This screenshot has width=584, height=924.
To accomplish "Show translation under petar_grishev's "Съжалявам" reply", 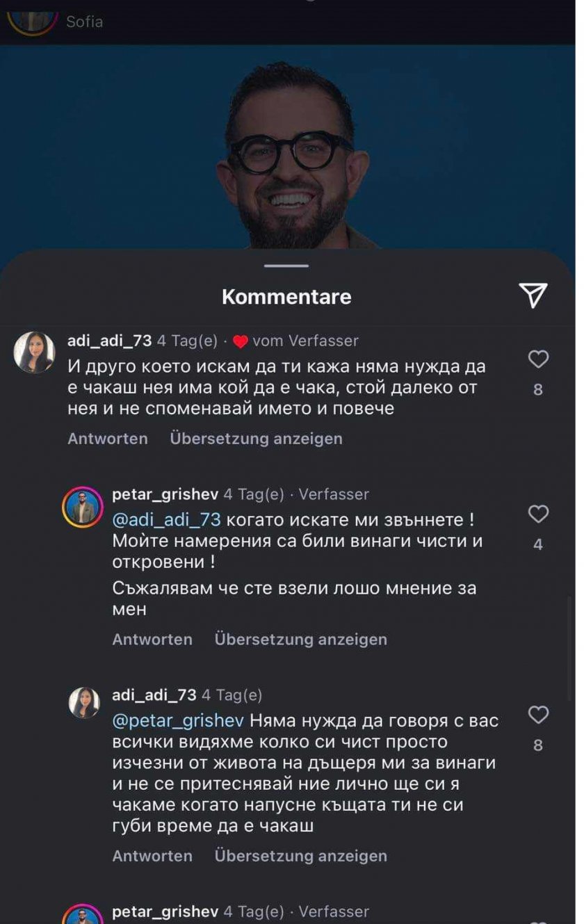I will [300, 639].
